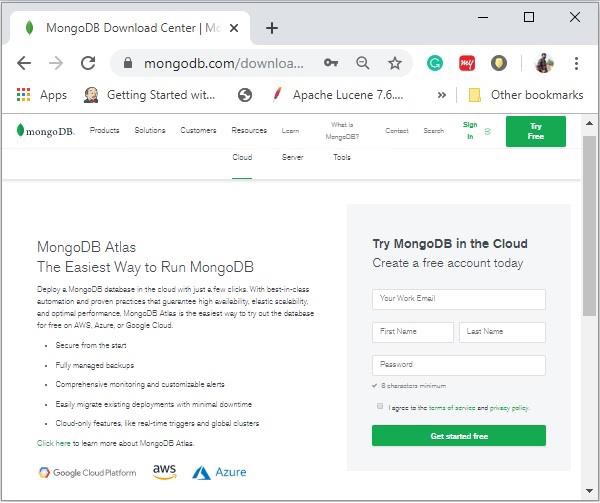Click the MongoDB logo
This screenshot has height=503, width=600.
pyautogui.click(x=46, y=131)
